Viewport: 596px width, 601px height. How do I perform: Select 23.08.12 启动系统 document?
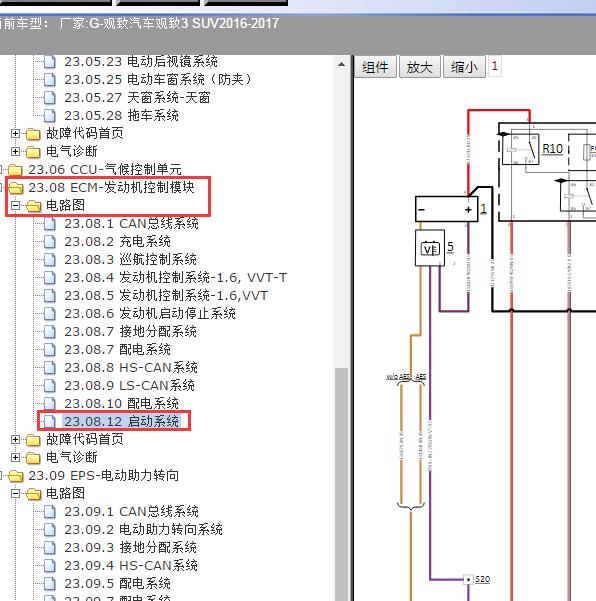121,421
